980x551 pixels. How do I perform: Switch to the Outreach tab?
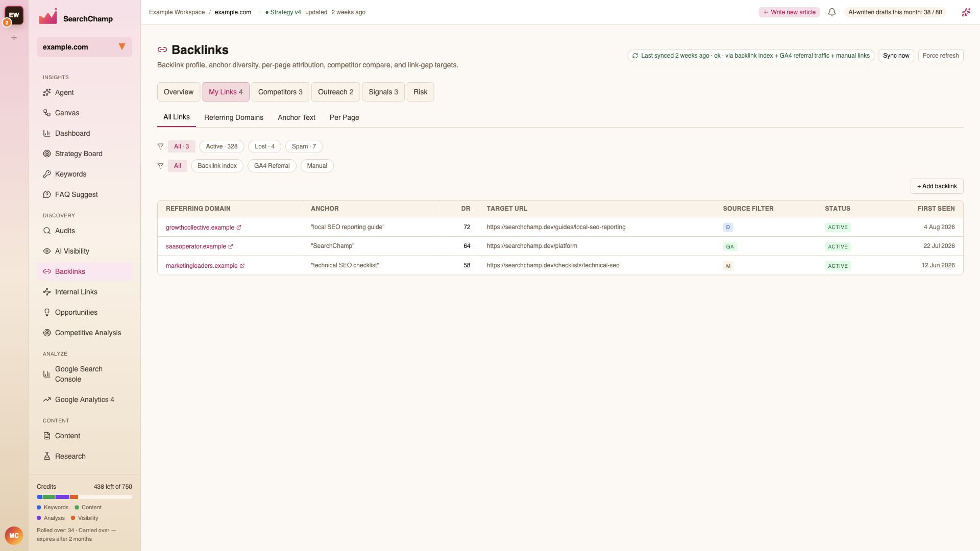point(336,92)
